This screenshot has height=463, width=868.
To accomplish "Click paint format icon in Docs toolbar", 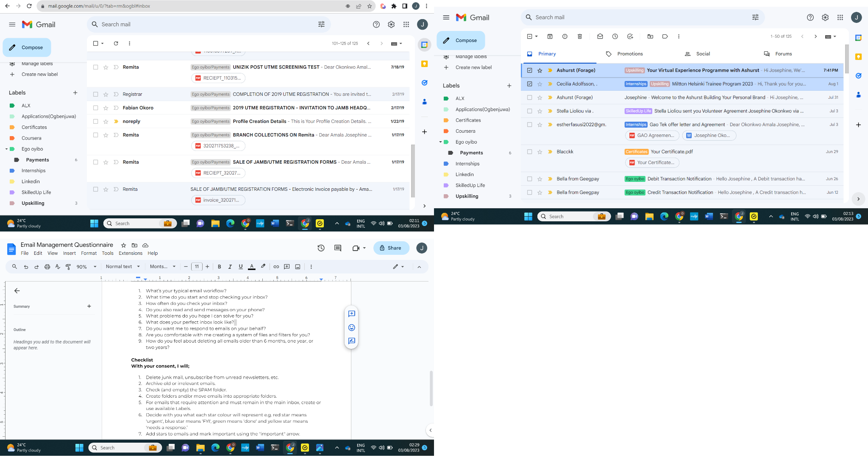I will (68, 267).
